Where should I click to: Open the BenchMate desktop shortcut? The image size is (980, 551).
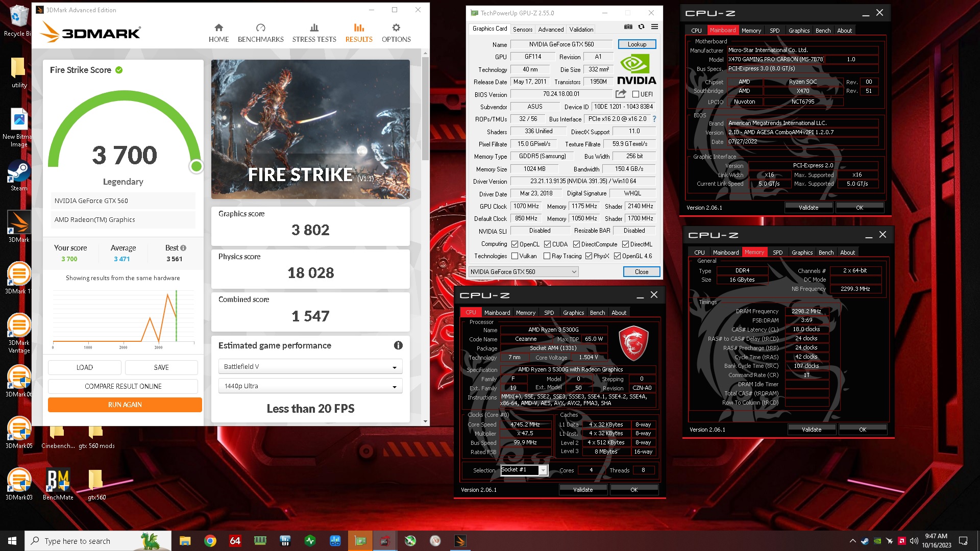[x=58, y=485]
